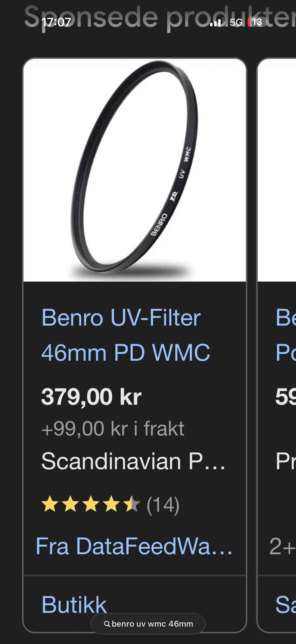This screenshot has width=296, height=644.
Task: Open the 'Scandinavian P…' seller name
Action: click(133, 461)
